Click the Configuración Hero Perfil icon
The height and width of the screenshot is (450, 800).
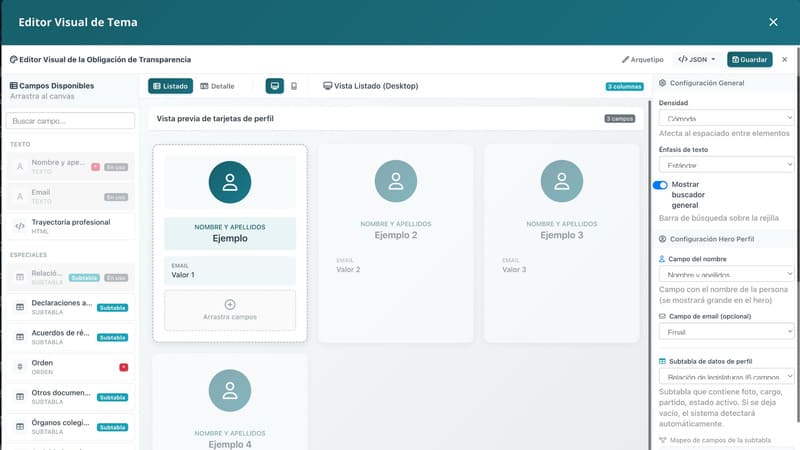[x=662, y=239]
